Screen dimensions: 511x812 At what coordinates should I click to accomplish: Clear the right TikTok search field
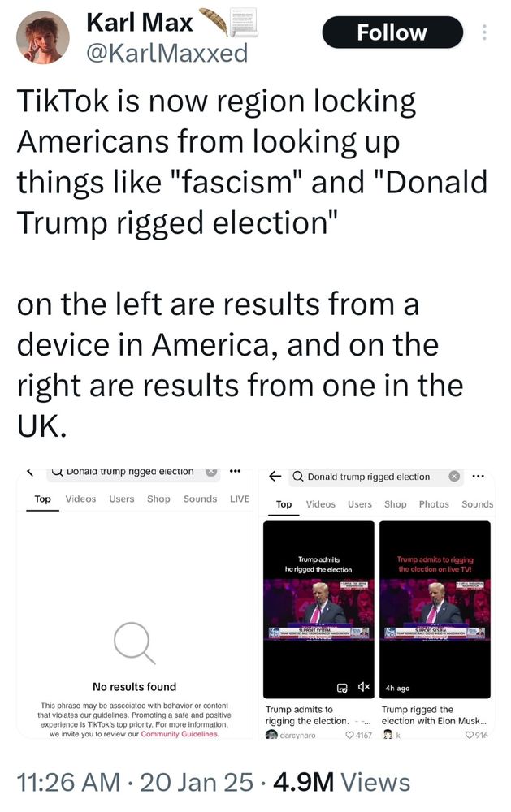[x=454, y=476]
